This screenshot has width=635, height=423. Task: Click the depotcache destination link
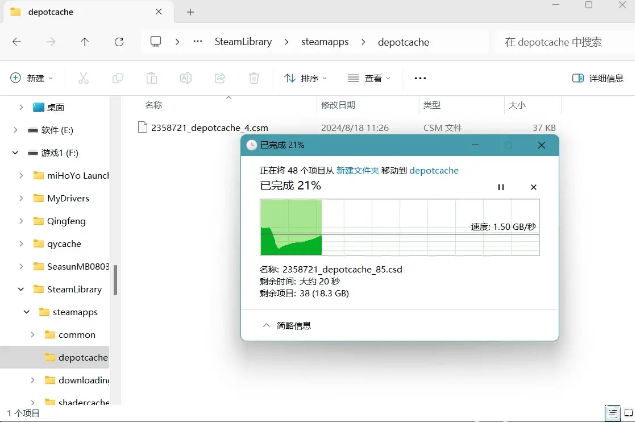(433, 171)
